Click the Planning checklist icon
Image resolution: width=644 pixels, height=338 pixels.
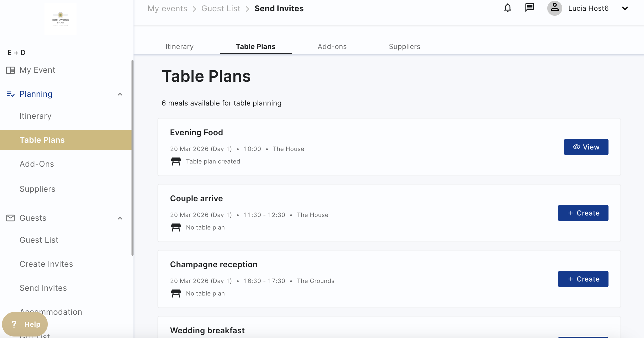[10, 94]
